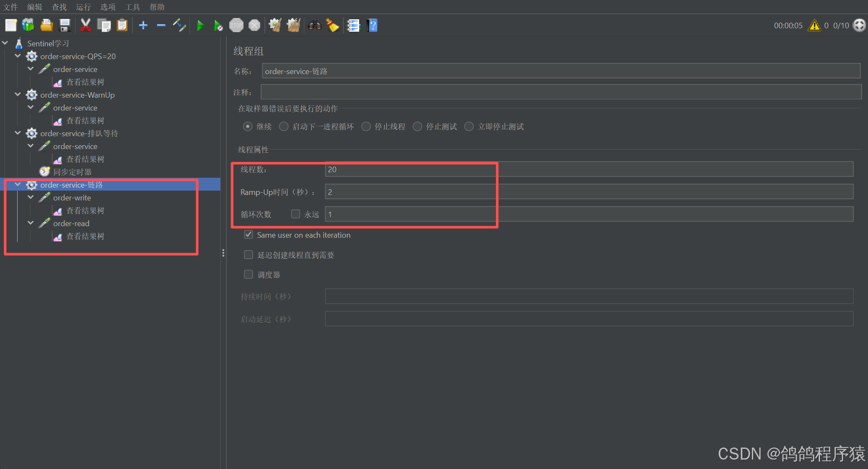The height and width of the screenshot is (469, 868).
Task: Click the Ramp-Up时间 input field
Action: tap(589, 192)
